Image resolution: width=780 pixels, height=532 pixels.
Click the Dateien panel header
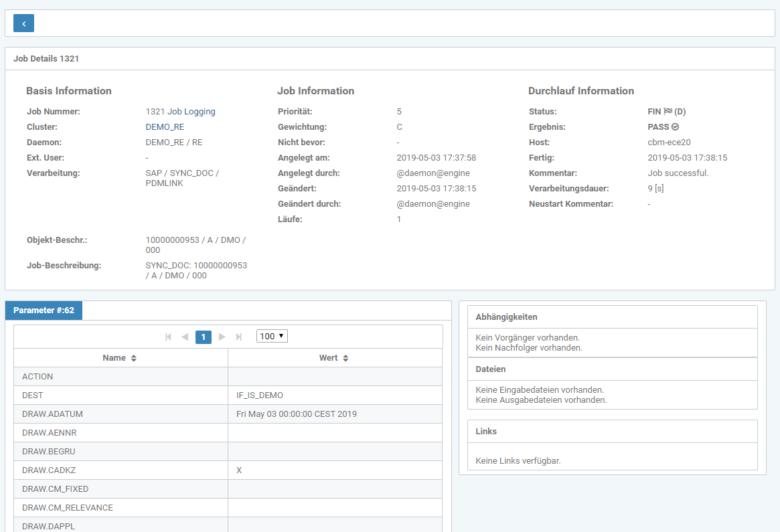pos(612,369)
